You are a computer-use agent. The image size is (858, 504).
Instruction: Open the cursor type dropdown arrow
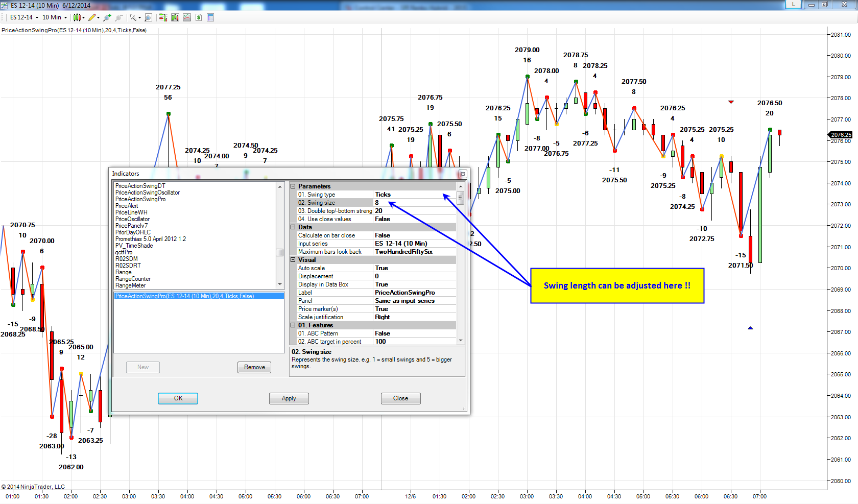(x=139, y=17)
